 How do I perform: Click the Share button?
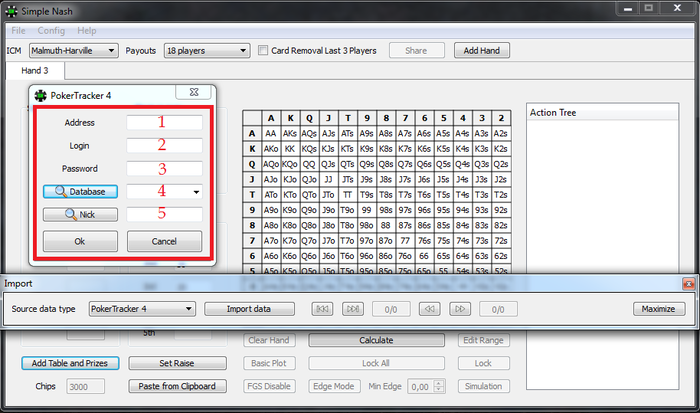tap(417, 50)
